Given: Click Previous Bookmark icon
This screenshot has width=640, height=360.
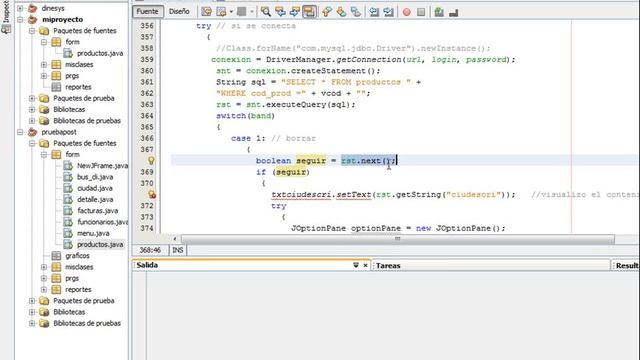Looking at the screenshot, I should 327,12.
